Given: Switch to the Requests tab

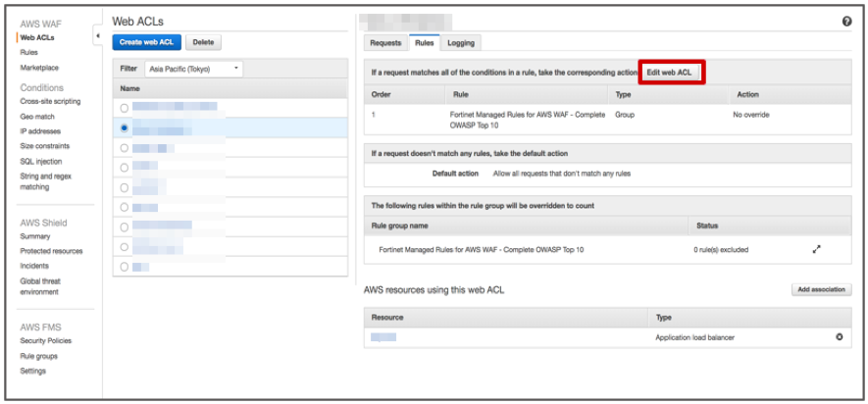Looking at the screenshot, I should coord(385,43).
